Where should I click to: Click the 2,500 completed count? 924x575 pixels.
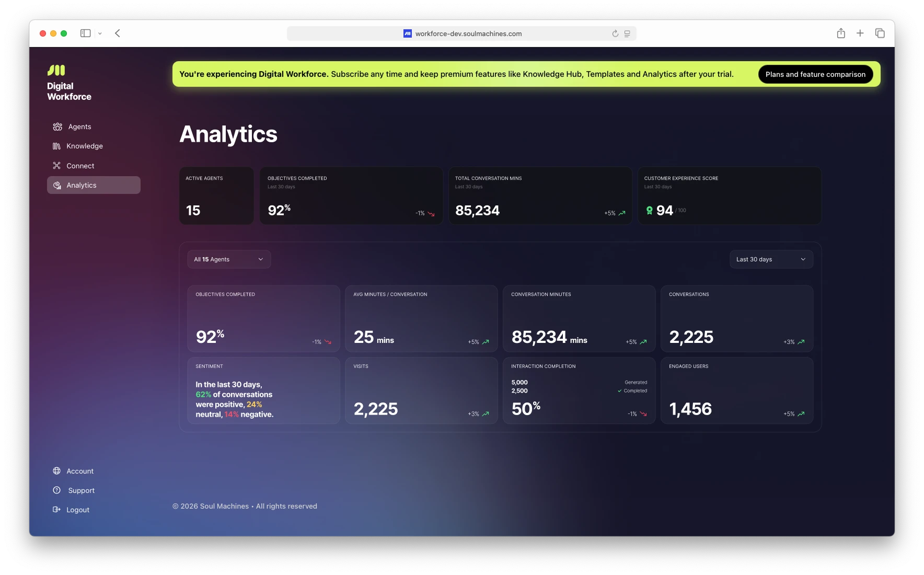(x=519, y=391)
